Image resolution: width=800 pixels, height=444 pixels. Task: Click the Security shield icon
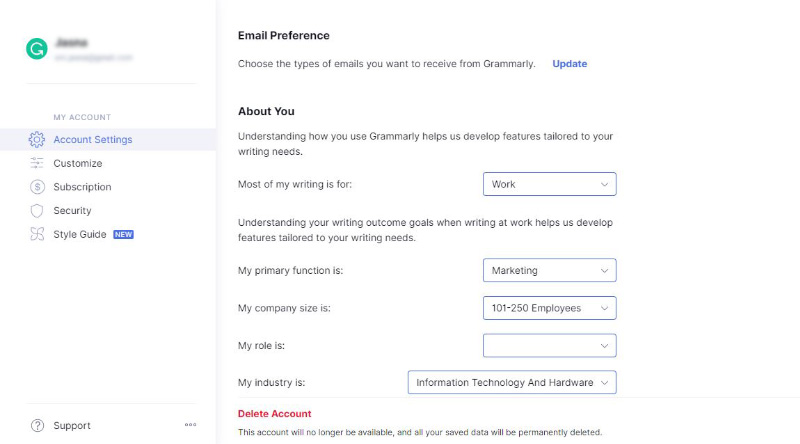pos(37,210)
